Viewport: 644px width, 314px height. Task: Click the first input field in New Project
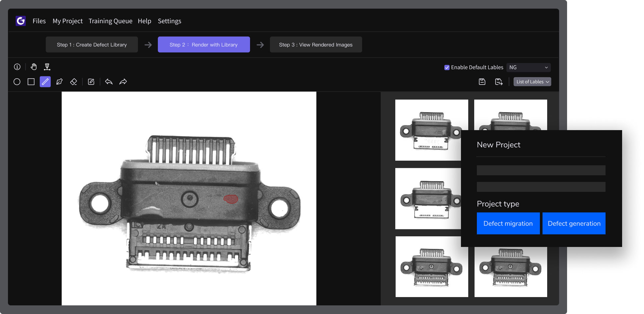click(x=541, y=170)
